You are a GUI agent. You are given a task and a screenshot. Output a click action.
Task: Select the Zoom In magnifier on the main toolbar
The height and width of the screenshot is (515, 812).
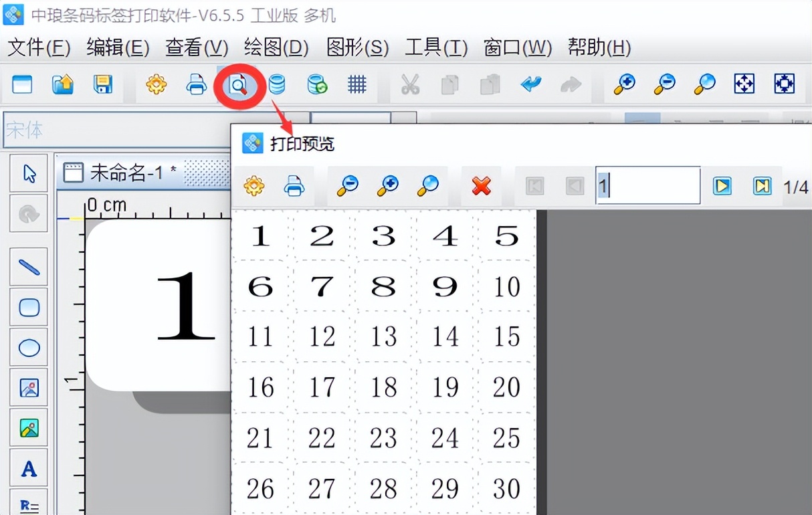(623, 85)
